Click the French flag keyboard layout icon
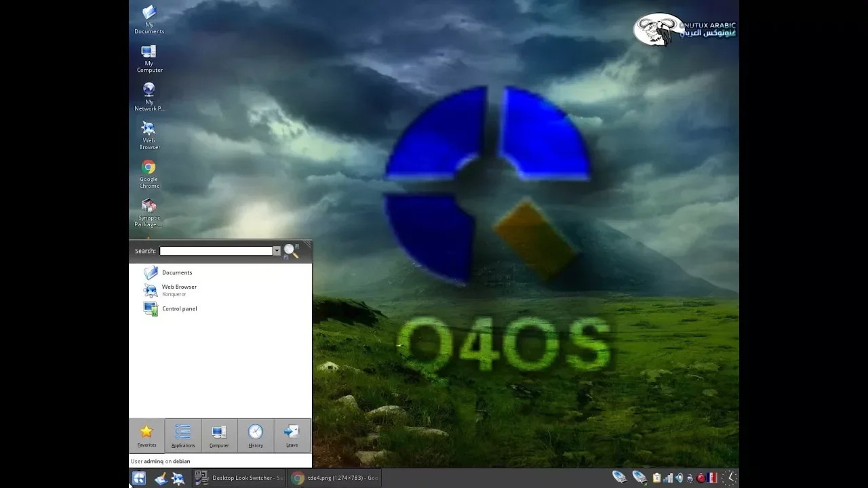This screenshot has width=868, height=488. [x=712, y=478]
